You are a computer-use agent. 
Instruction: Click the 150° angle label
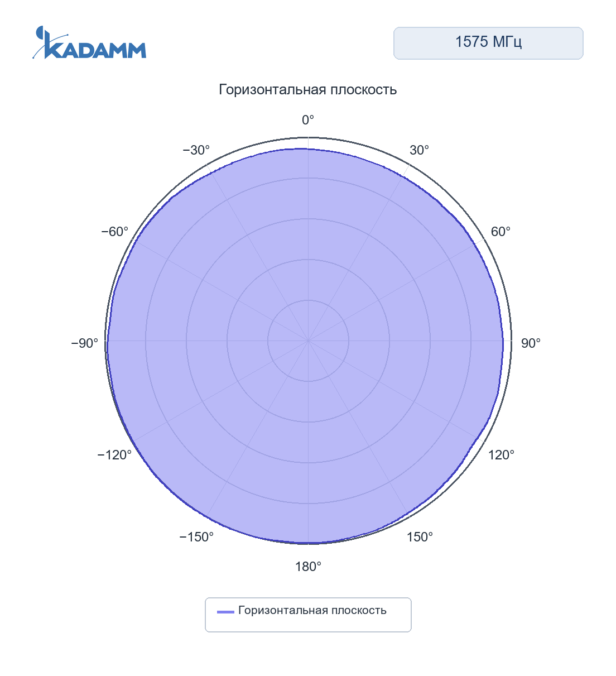click(420, 537)
